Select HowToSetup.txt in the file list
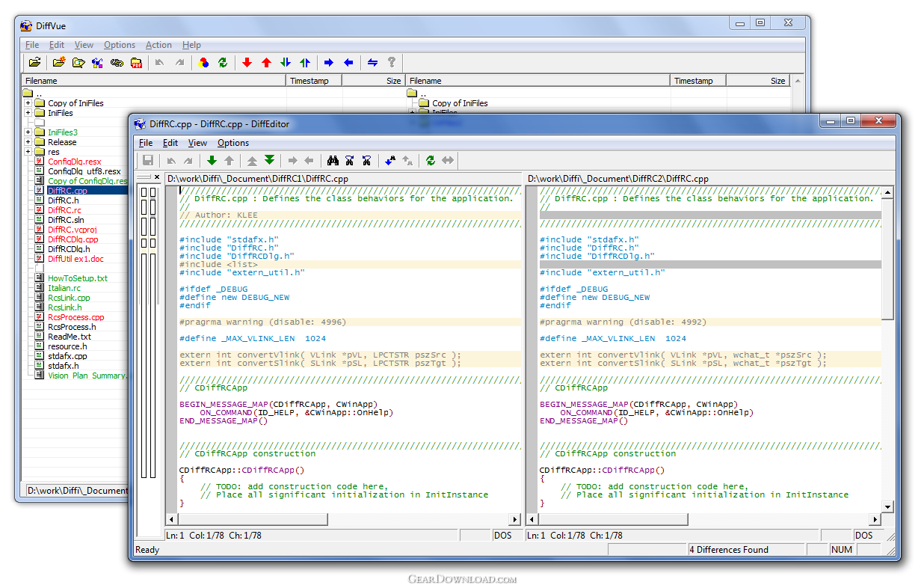Screen dimensions: 924x585 click(78, 278)
